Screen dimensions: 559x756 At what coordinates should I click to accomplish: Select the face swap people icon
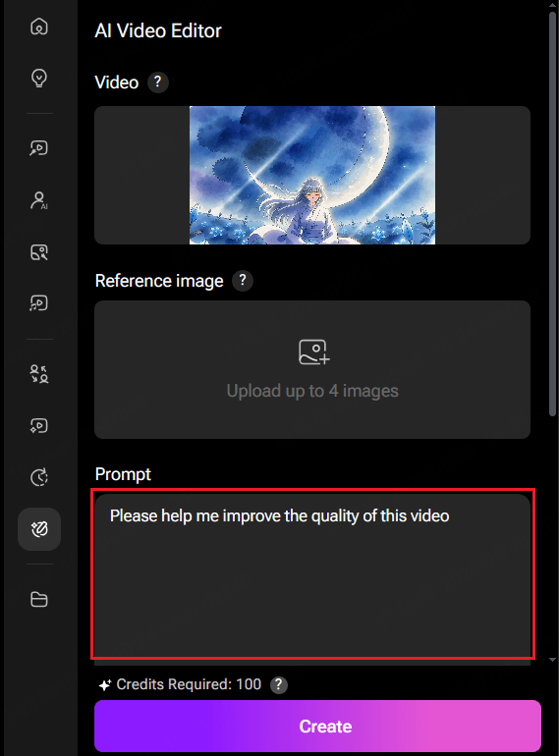pos(39,374)
